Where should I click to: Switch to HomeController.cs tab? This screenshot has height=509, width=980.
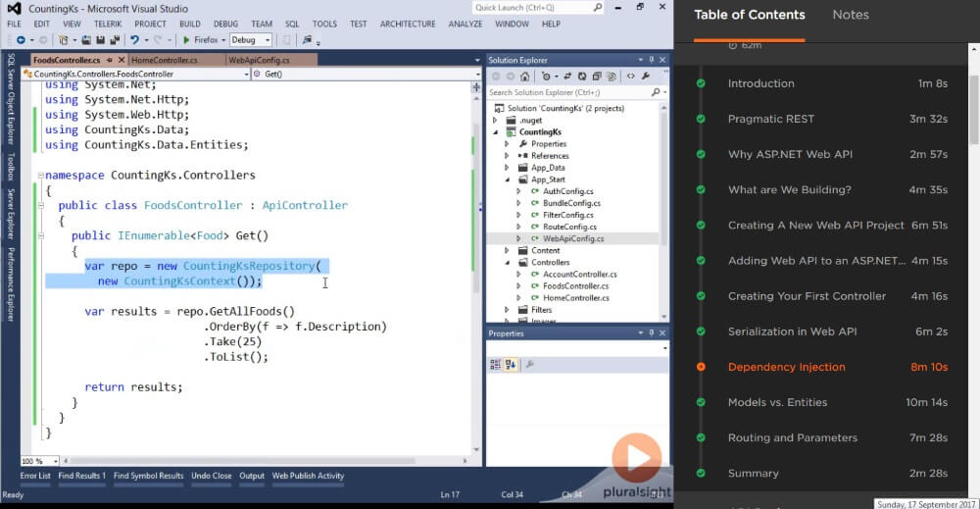coord(165,60)
